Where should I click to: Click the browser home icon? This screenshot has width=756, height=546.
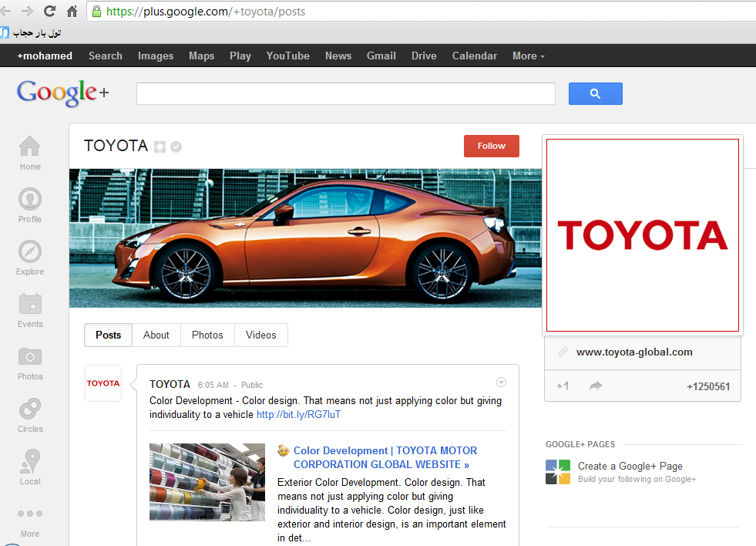[x=72, y=11]
